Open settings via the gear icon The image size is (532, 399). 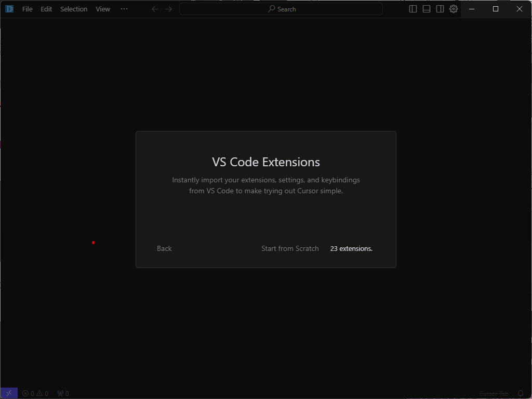[454, 9]
